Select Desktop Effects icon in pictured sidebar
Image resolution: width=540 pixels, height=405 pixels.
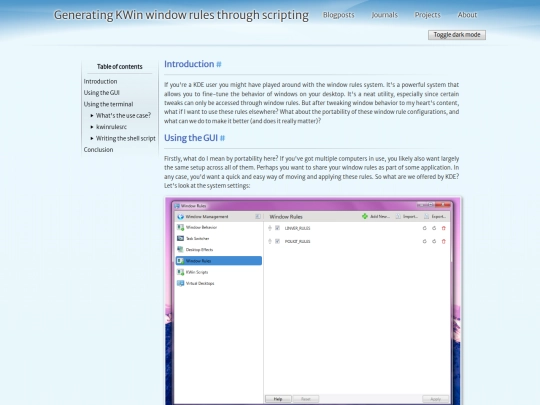click(x=180, y=249)
